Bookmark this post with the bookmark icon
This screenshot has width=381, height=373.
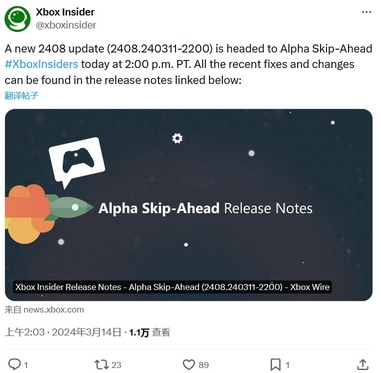(x=275, y=364)
